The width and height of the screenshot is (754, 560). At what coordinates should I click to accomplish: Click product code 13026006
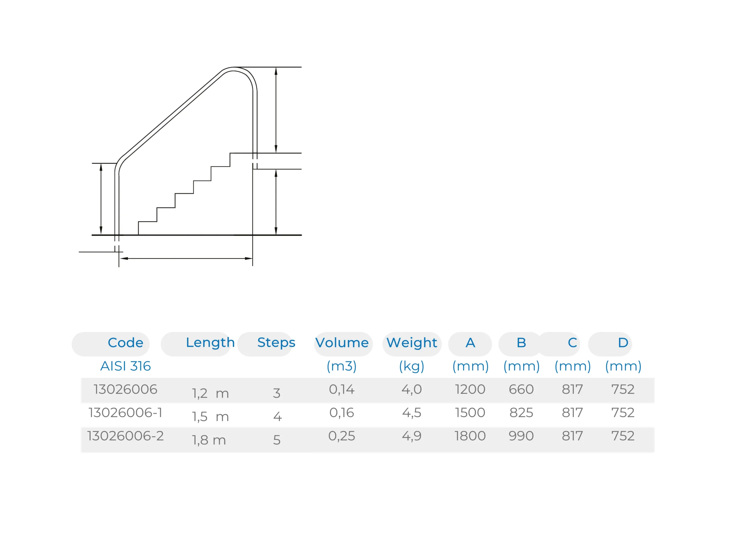point(125,389)
